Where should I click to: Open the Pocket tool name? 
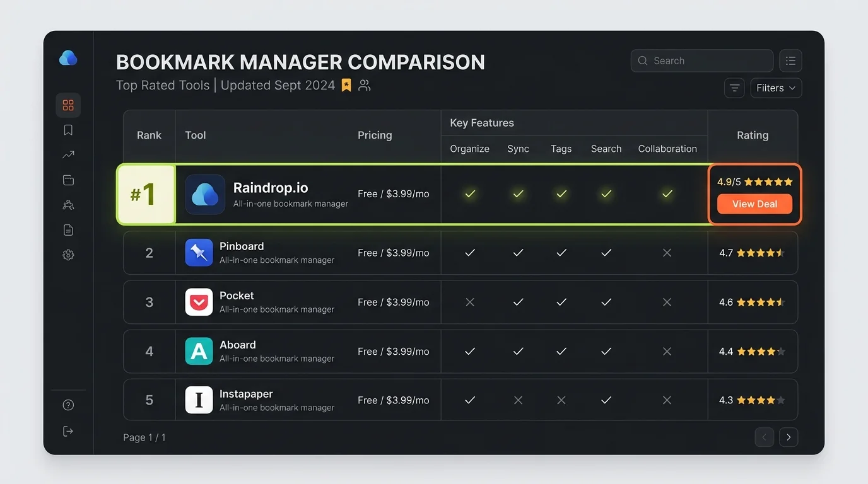(237, 296)
